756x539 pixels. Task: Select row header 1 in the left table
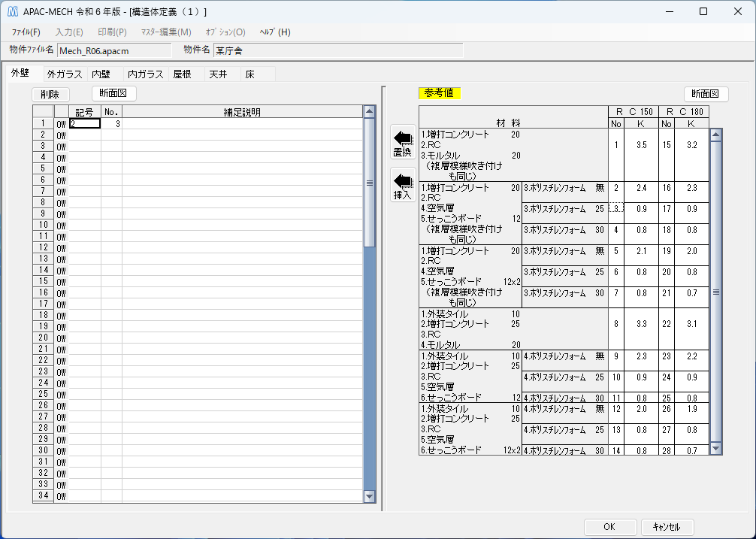[44, 123]
